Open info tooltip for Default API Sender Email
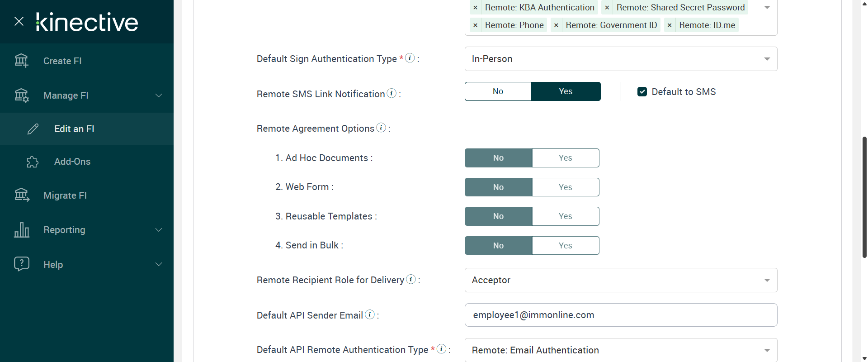Screen dimensions: 868x362 tap(370, 314)
